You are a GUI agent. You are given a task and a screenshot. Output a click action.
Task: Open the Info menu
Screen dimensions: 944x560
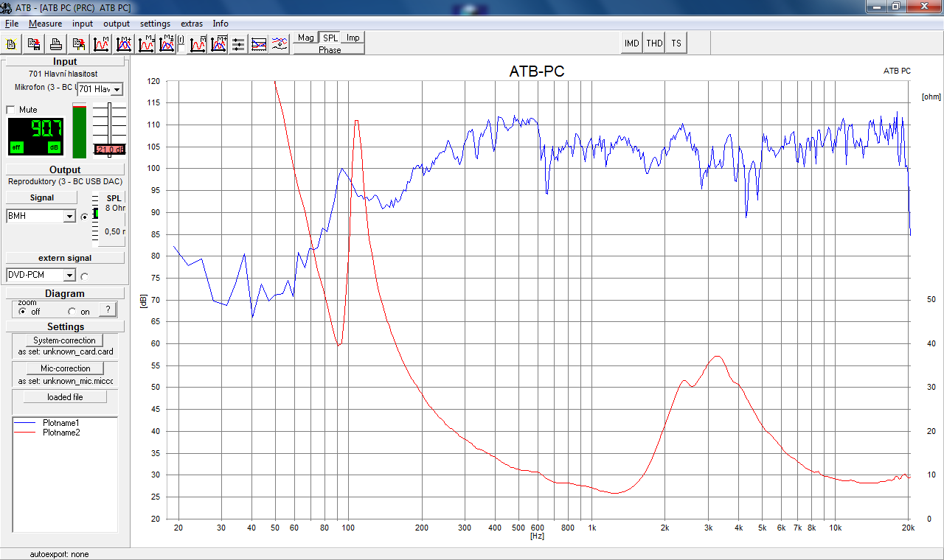[x=221, y=24]
